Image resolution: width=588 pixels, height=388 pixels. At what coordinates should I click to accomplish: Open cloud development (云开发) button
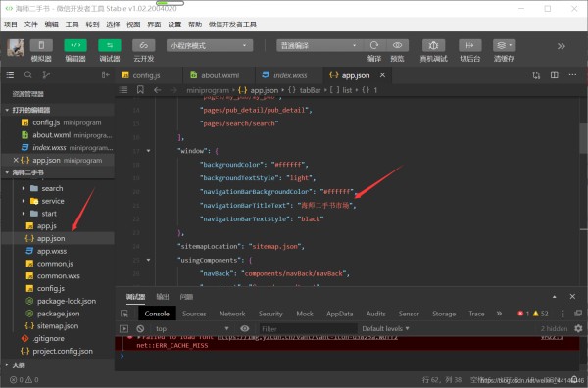coord(144,46)
